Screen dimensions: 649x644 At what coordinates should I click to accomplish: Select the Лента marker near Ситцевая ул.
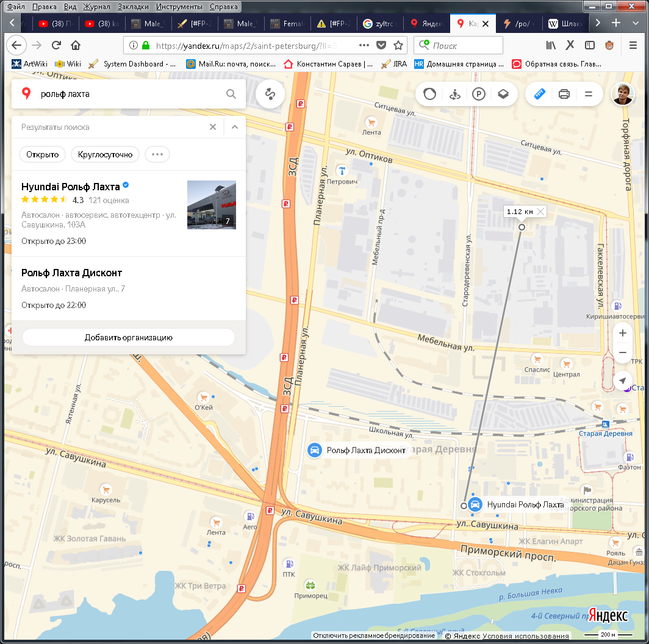[x=371, y=123]
